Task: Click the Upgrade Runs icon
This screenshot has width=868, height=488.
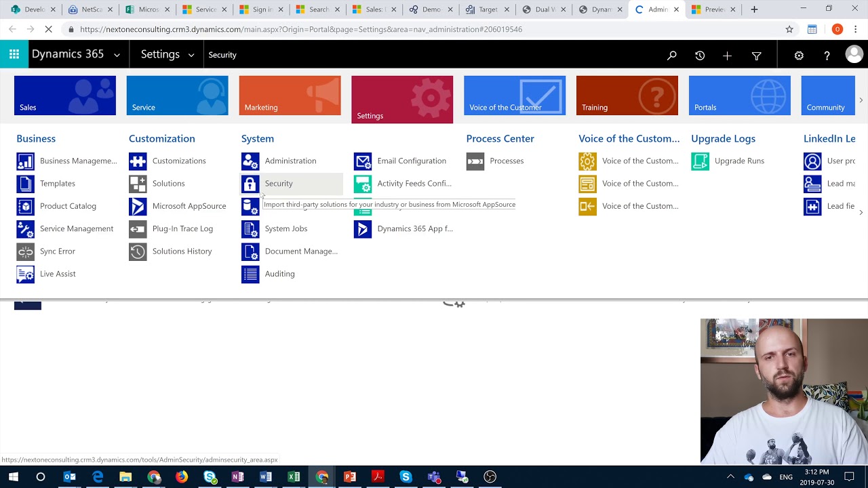Action: click(701, 161)
